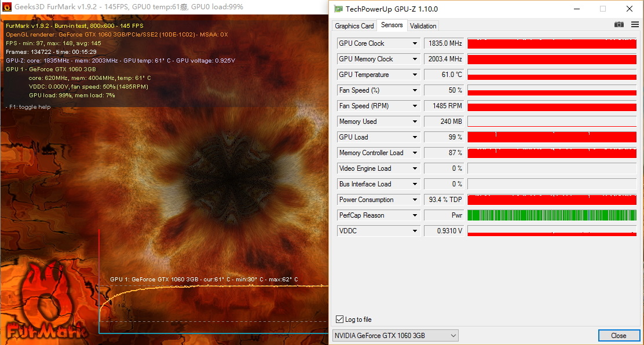Image resolution: width=644 pixels, height=345 pixels.
Task: Expand the Power Consumption sensor dropdown
Action: pos(415,200)
